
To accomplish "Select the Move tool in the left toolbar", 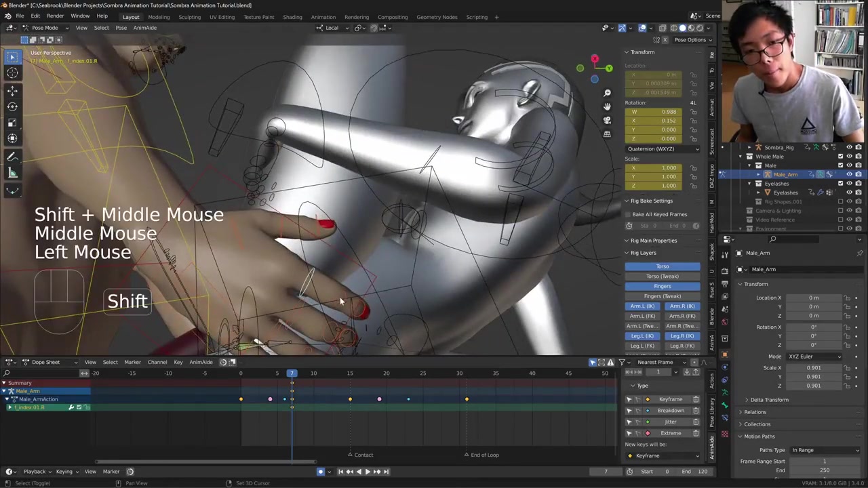I will 12,90.
